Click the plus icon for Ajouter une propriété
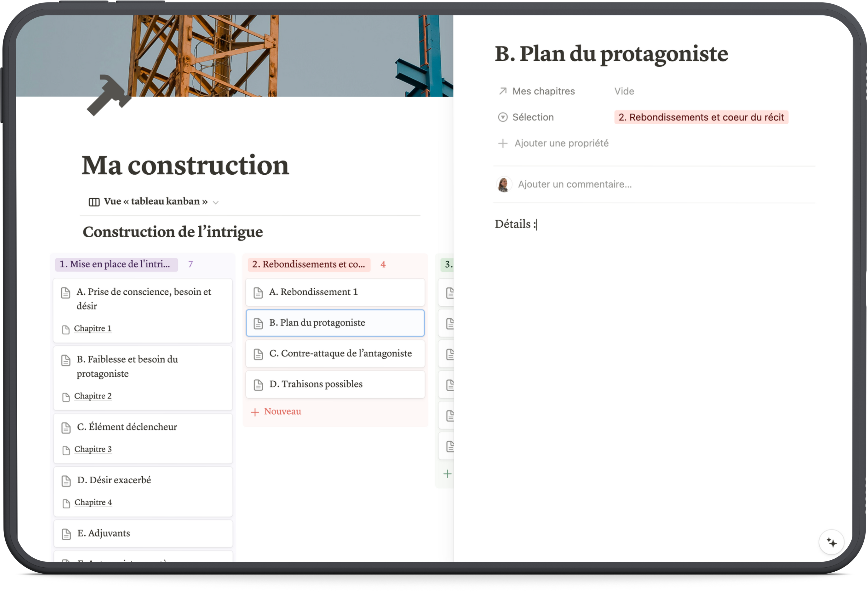Viewport: 868px width, 592px height. click(503, 143)
